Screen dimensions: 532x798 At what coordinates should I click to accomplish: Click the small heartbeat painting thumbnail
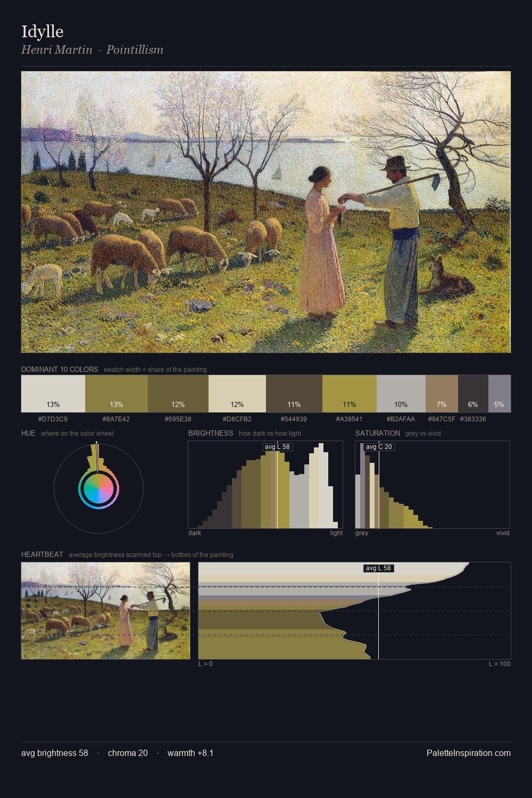pos(105,611)
